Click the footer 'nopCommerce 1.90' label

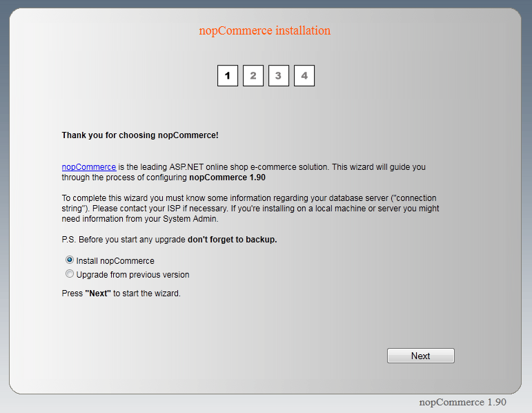[x=463, y=402]
